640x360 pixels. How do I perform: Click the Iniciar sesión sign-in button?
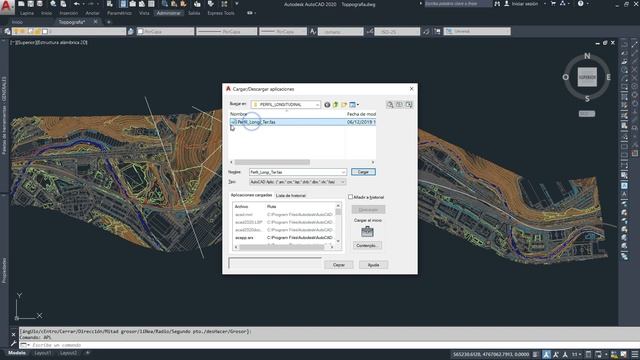point(522,4)
